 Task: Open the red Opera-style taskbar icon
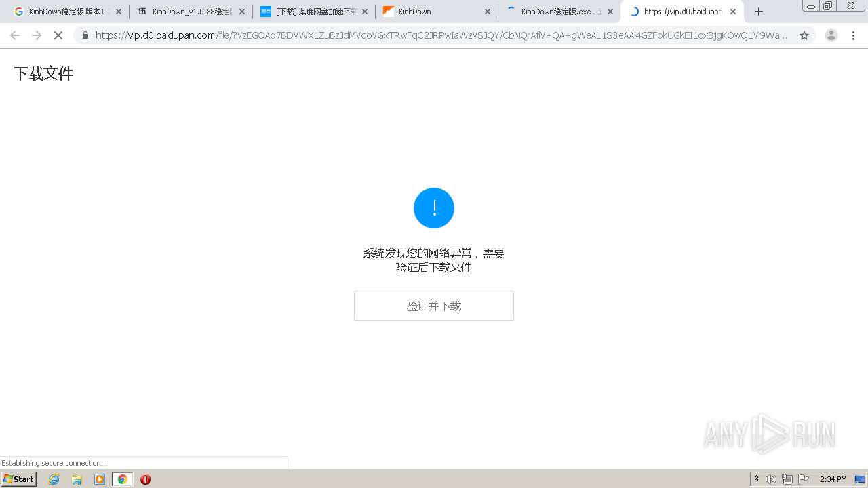click(145, 479)
